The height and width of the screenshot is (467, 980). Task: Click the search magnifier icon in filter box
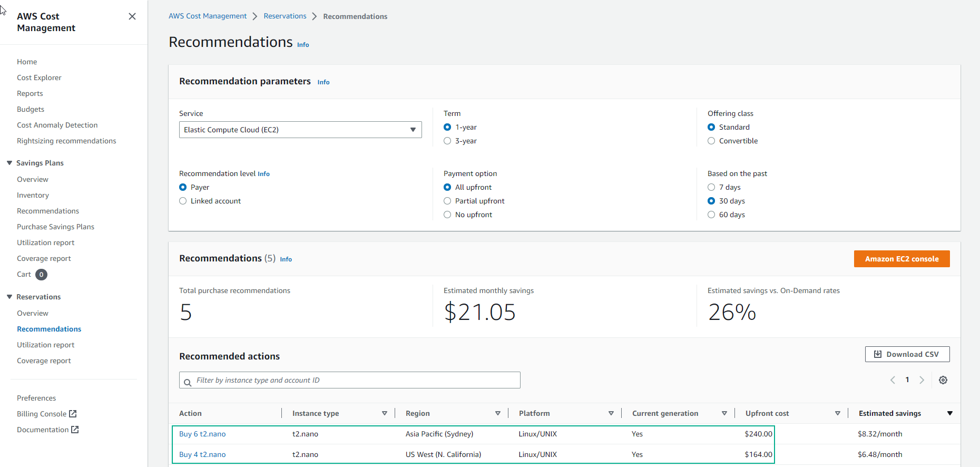pyautogui.click(x=188, y=383)
